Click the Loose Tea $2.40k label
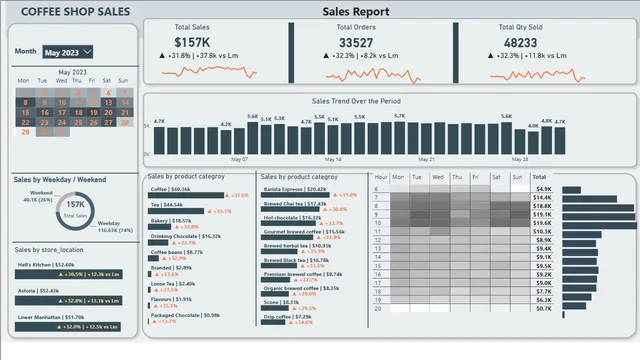Viewport: 640px width, 360px height. point(173,284)
